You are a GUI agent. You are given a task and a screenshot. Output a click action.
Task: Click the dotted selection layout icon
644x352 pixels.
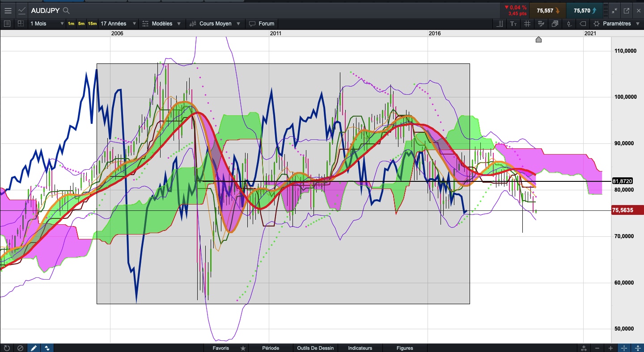click(x=21, y=24)
